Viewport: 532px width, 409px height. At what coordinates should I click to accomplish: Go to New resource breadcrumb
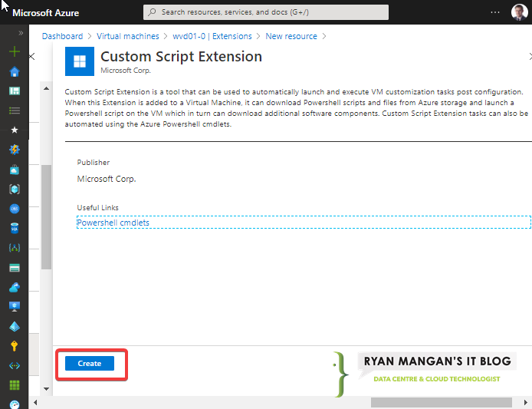[291, 36]
